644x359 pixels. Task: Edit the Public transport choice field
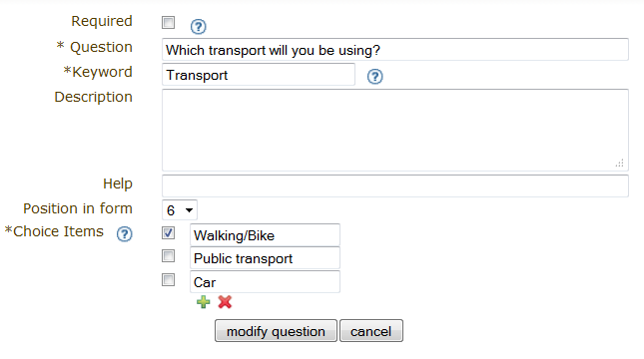[265, 258]
